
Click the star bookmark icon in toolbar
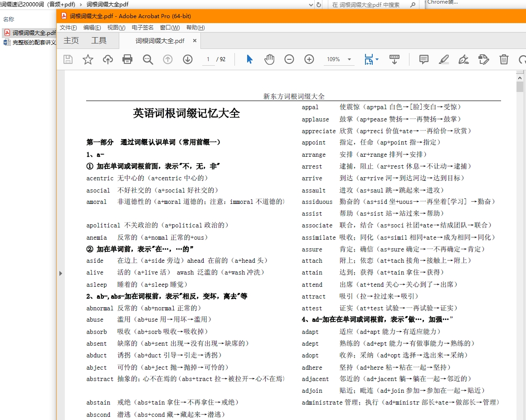[88, 59]
